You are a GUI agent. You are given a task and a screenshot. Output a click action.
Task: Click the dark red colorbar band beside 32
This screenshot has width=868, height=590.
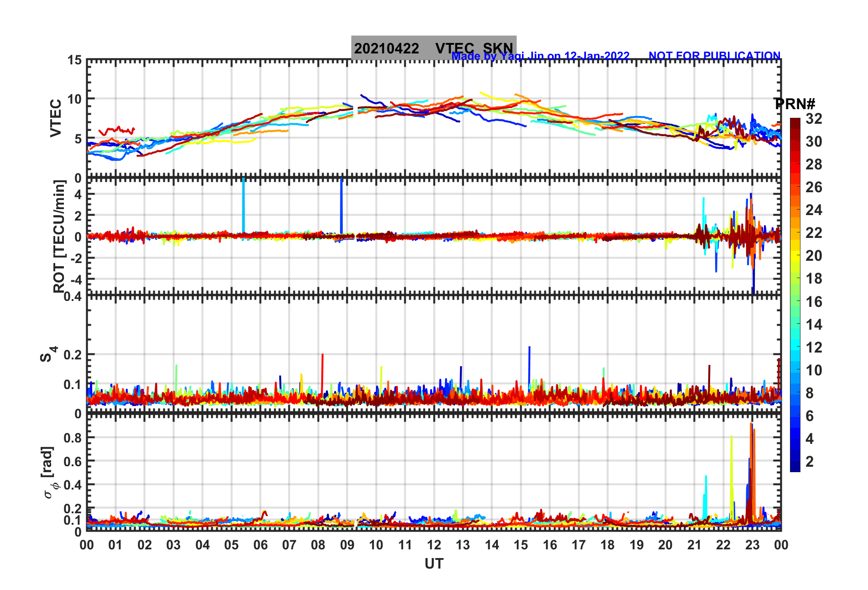[795, 123]
